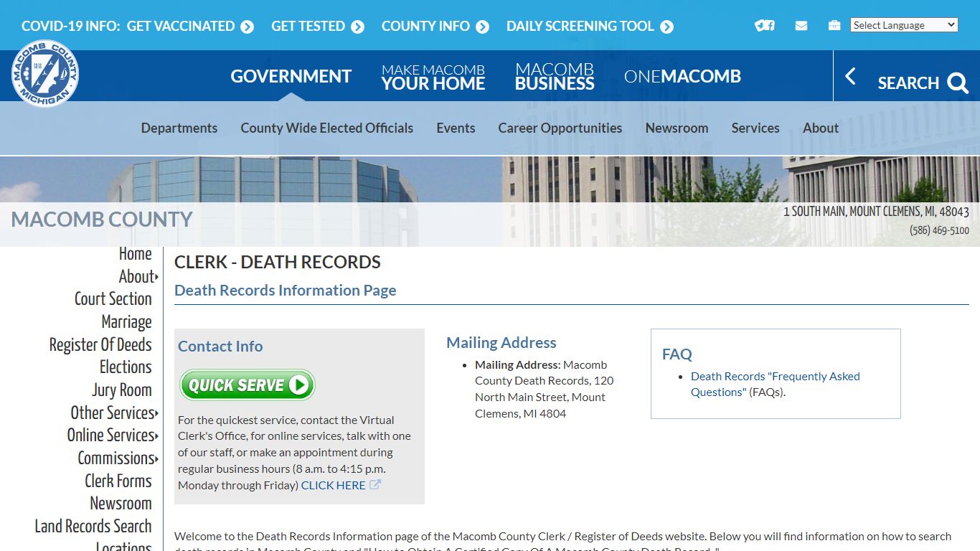Click the 1 South Main address text
980x551 pixels.
click(x=876, y=212)
